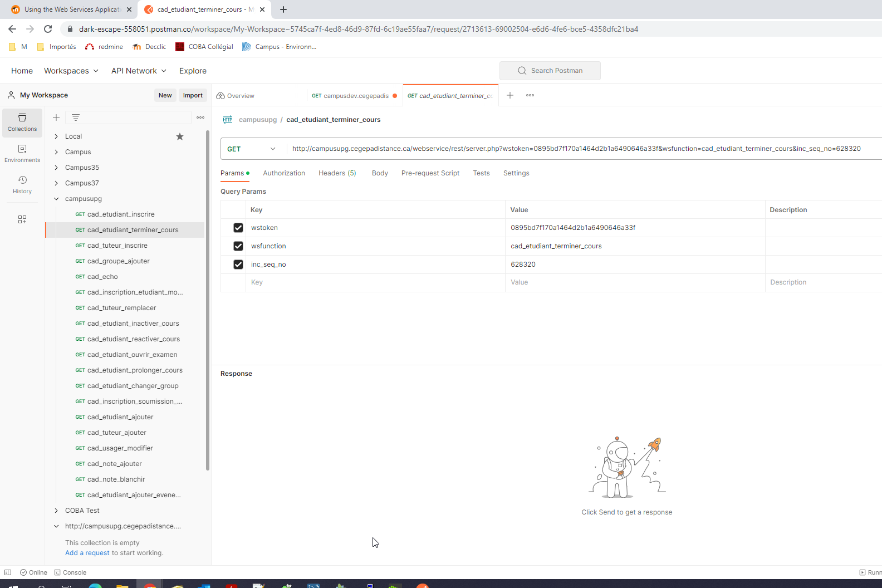The height and width of the screenshot is (588, 882).
Task: Open the History sidebar panel
Action: point(22,184)
